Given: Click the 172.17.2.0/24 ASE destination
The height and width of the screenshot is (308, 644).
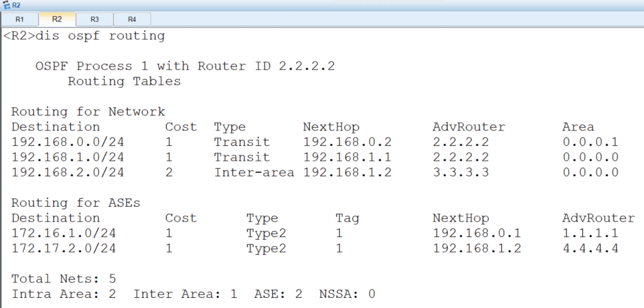Looking at the screenshot, I should click(x=63, y=248).
